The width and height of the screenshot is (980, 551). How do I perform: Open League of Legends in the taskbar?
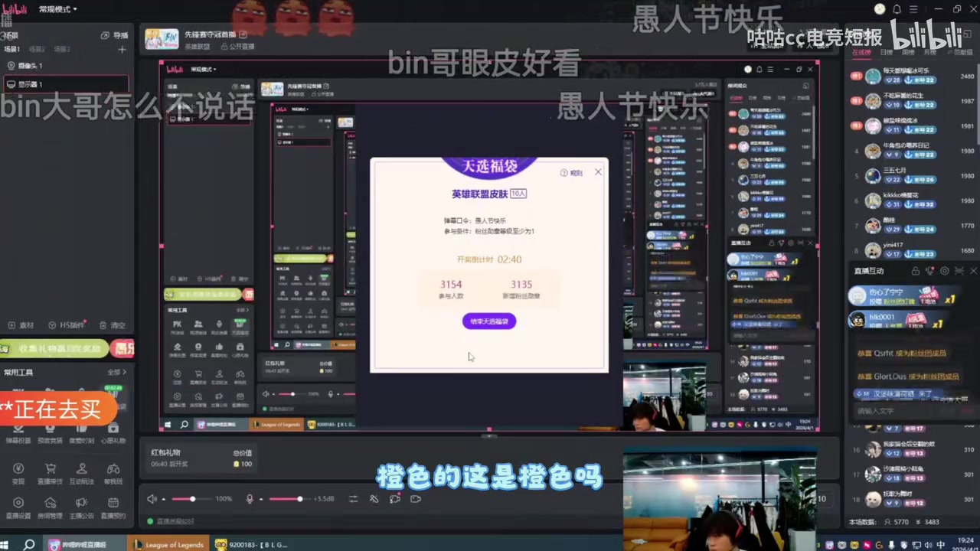[168, 545]
